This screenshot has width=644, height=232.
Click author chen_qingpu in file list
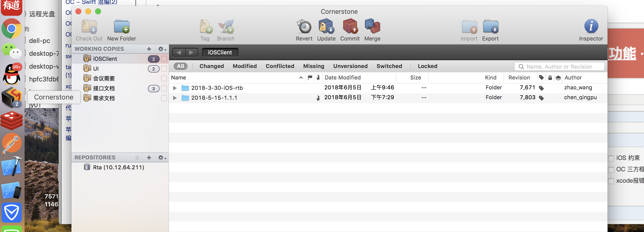point(580,97)
